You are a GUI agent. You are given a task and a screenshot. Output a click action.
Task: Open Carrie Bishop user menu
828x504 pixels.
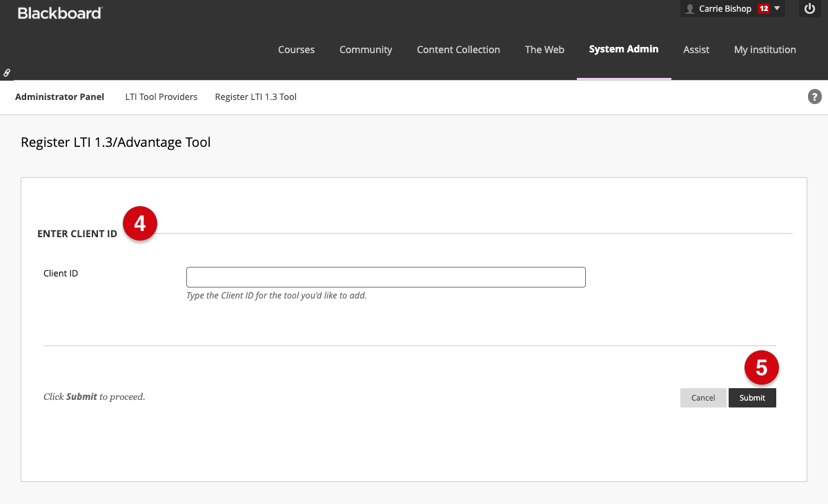pos(733,9)
